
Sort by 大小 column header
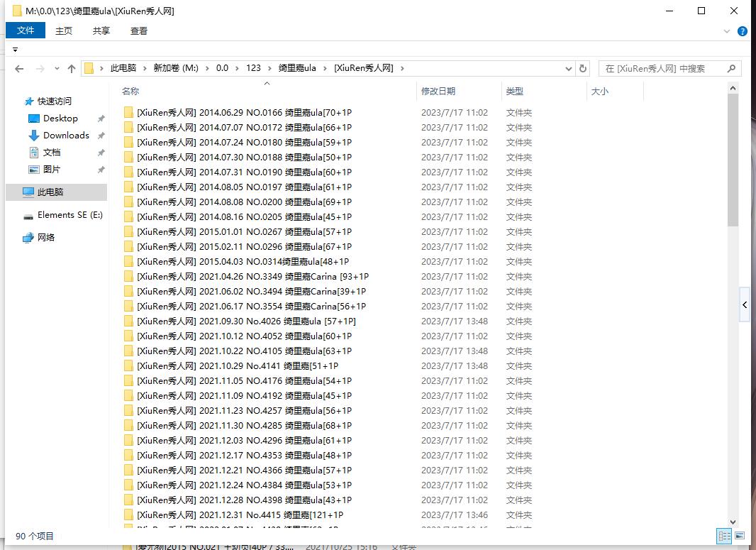click(600, 91)
